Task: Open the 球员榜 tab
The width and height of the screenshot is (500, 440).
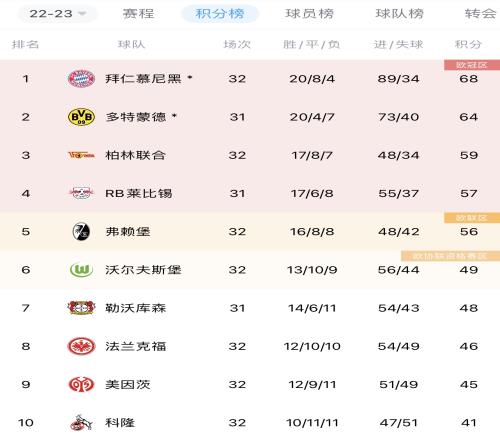Action: pyautogui.click(x=309, y=14)
